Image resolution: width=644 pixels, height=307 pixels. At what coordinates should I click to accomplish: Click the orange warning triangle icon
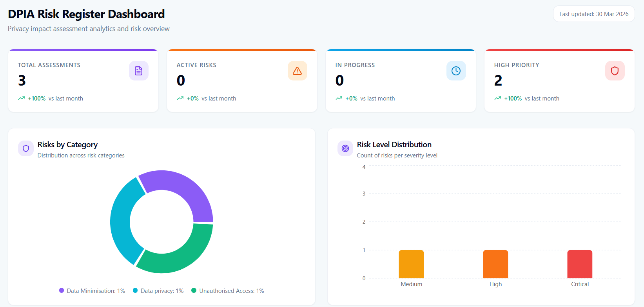click(297, 71)
